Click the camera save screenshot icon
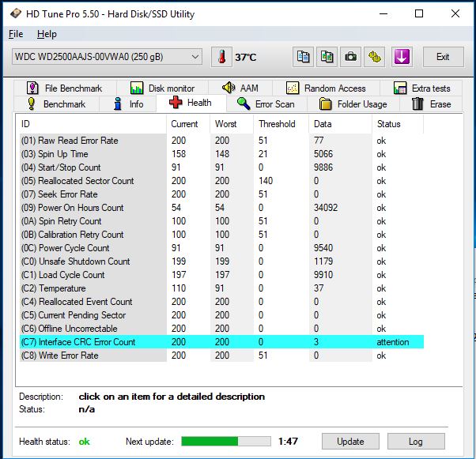This screenshot has width=476, height=459. [x=350, y=57]
